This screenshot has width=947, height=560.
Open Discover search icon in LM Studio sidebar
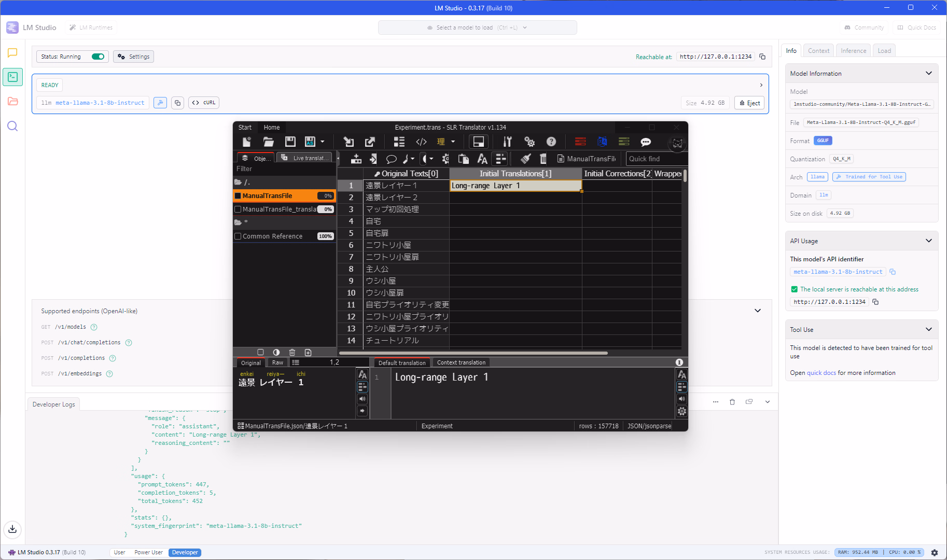(x=12, y=126)
